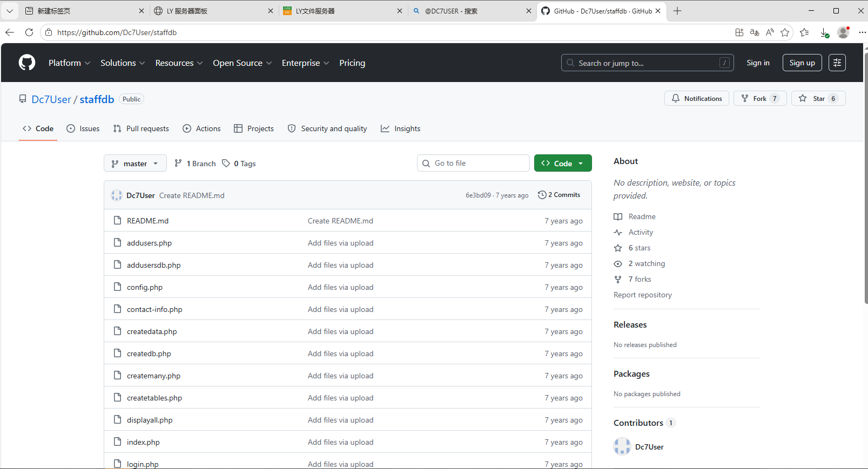The image size is (868, 469).
Task: Open the tab actions menu chevron
Action: (10, 11)
